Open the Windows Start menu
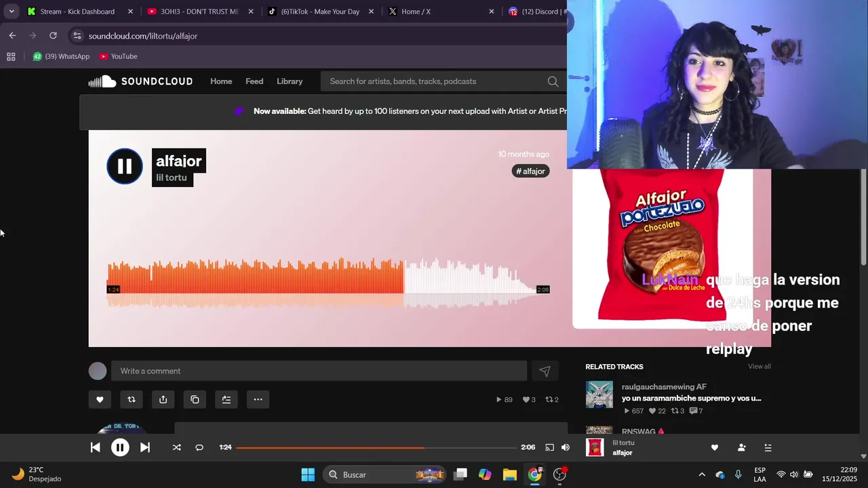Image resolution: width=868 pixels, height=488 pixels. pyautogui.click(x=308, y=474)
